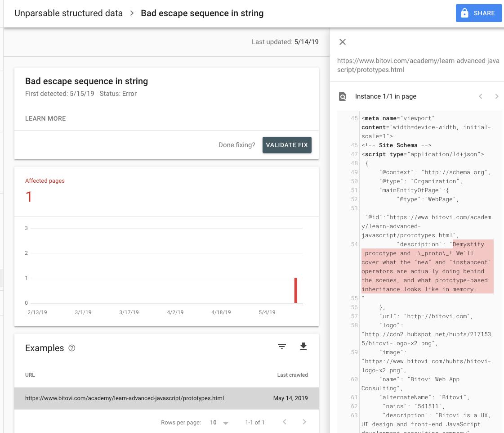Show next instance in page

coord(497,96)
